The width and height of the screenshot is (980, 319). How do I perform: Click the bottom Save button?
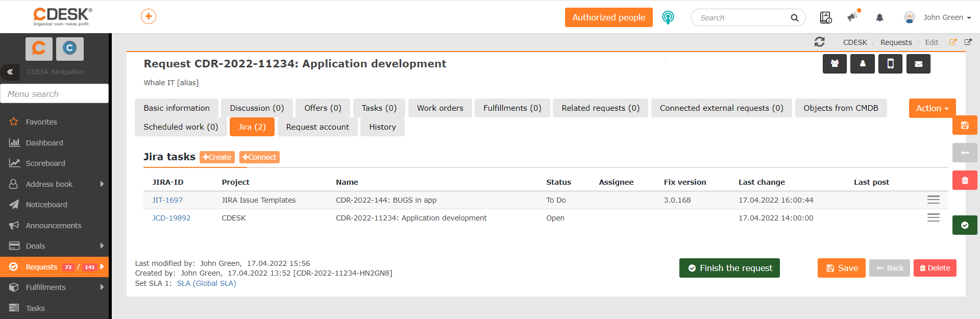tap(841, 268)
